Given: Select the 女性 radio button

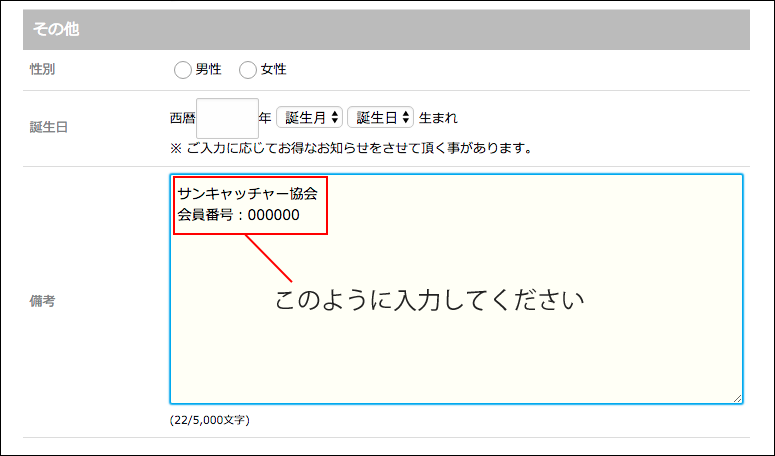Looking at the screenshot, I should pyautogui.click(x=248, y=69).
